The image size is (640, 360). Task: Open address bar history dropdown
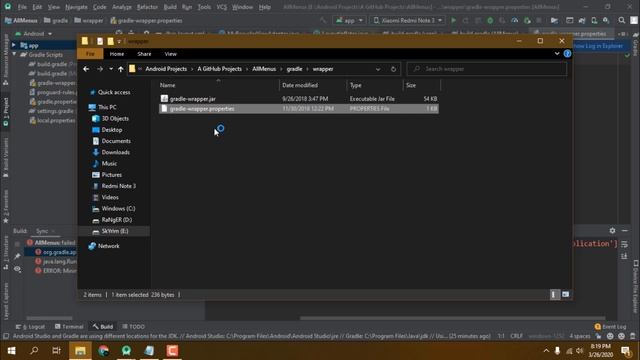click(378, 69)
